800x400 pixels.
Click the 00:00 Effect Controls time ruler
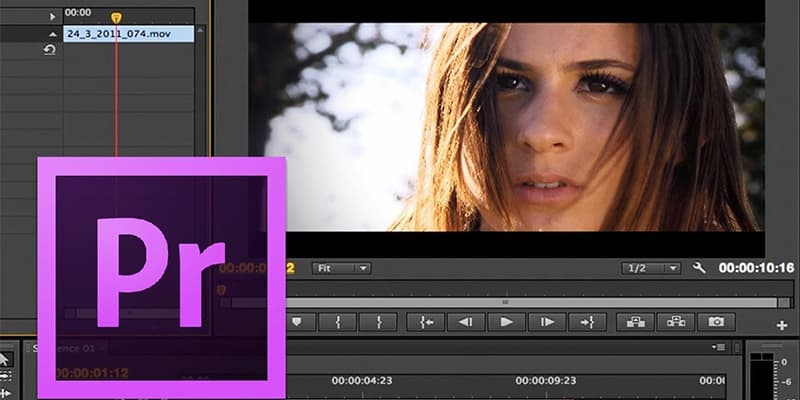[x=129, y=16]
